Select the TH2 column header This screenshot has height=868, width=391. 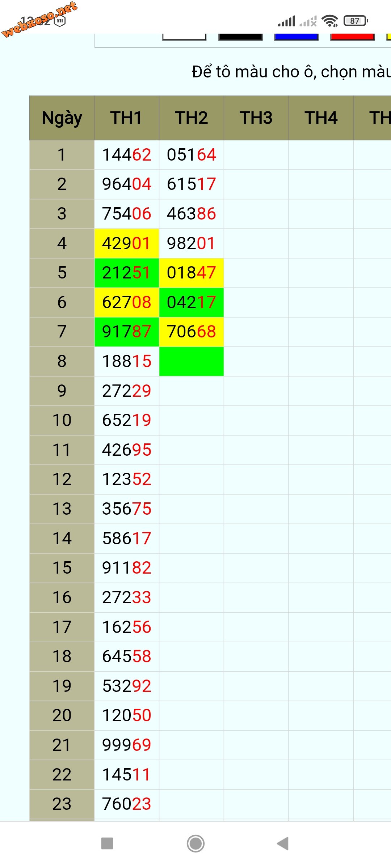tap(192, 118)
